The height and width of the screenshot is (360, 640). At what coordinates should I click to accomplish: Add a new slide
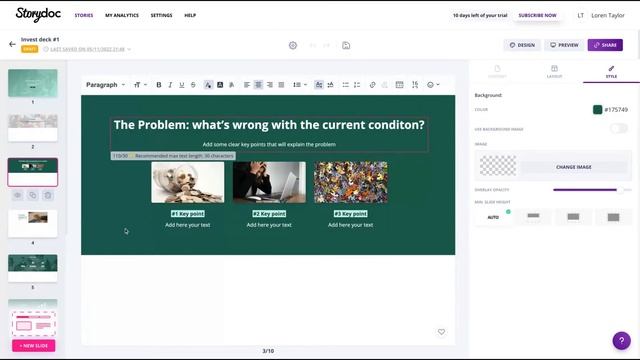click(x=33, y=346)
